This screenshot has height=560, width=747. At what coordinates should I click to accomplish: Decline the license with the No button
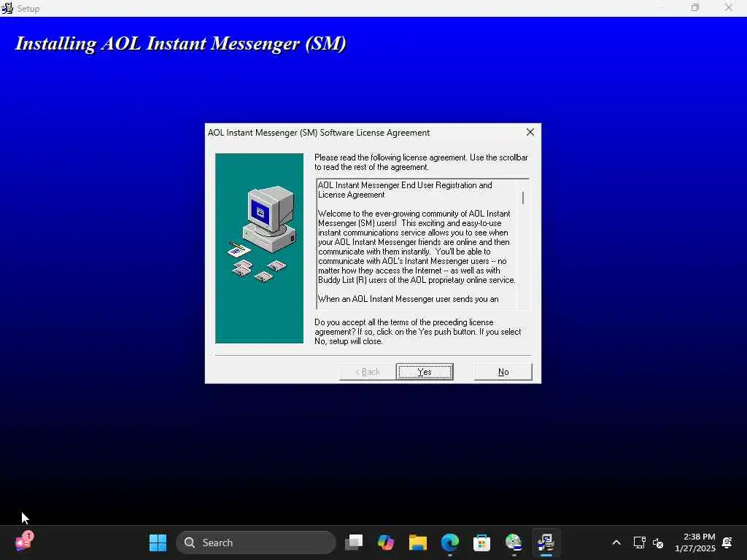pos(503,372)
